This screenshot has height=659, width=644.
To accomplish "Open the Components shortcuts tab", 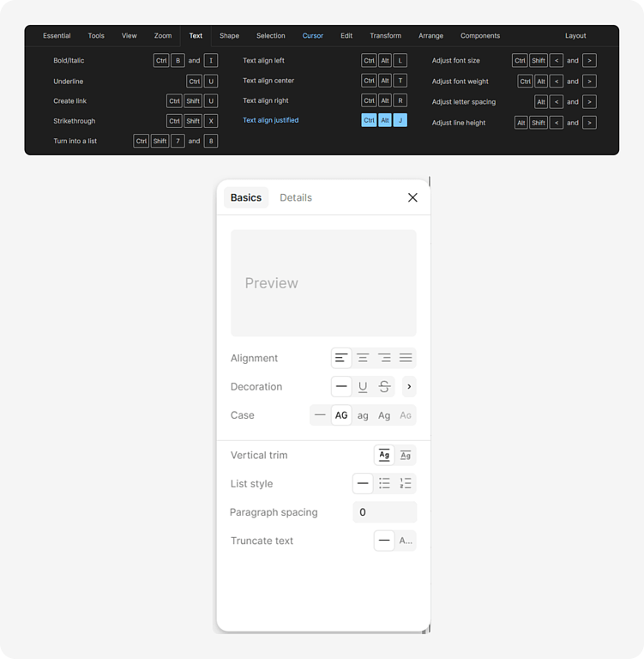I will tap(480, 36).
